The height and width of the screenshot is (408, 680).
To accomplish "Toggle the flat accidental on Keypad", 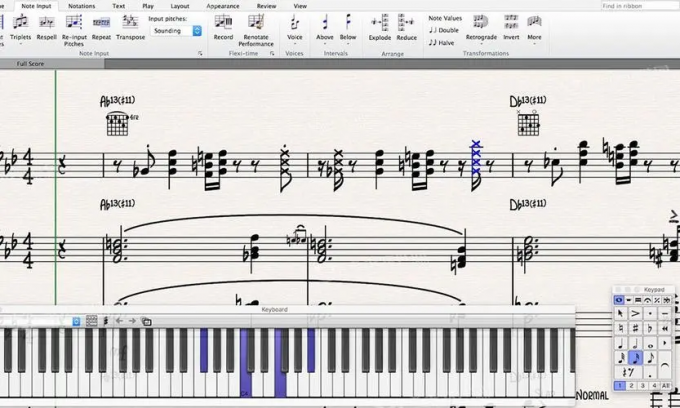I will pos(649,328).
